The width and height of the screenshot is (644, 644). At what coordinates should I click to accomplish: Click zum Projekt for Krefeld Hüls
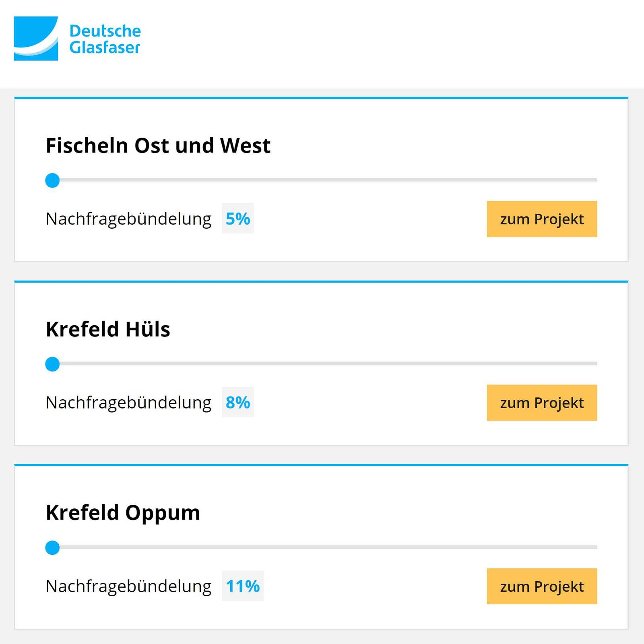pos(542,402)
